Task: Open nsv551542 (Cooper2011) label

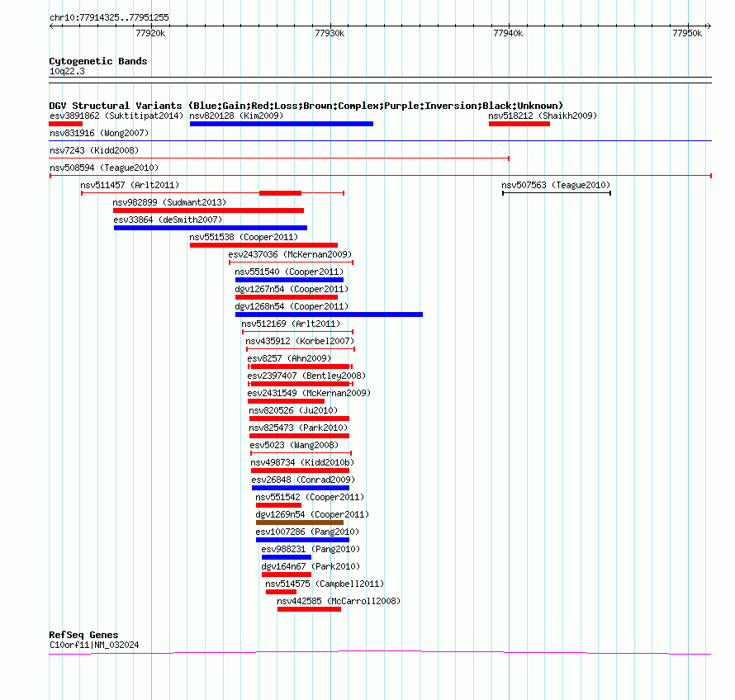Action: pyautogui.click(x=310, y=497)
